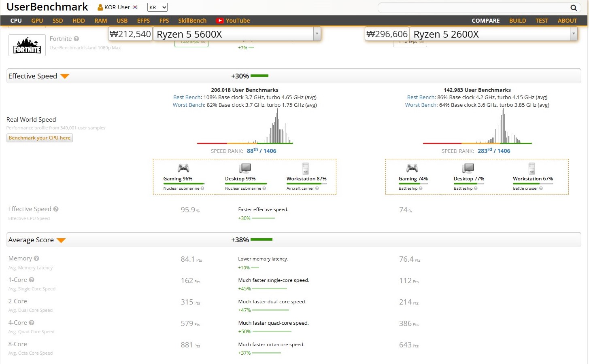Click the help icon beside Memory

36,258
